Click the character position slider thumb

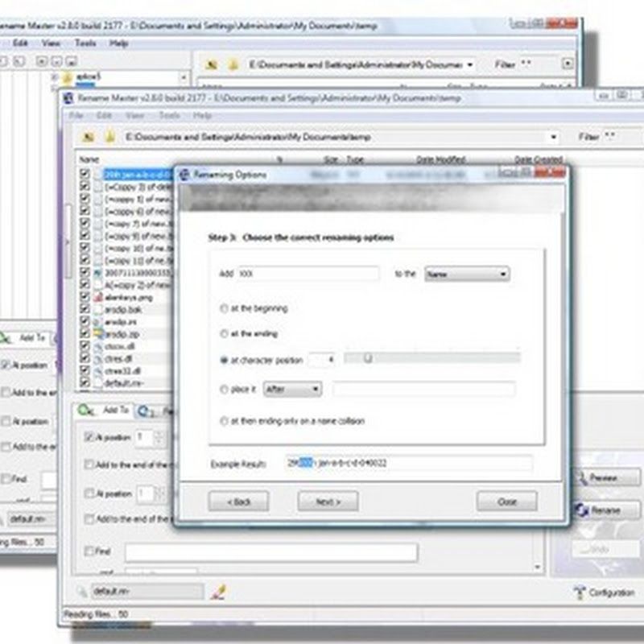(368, 358)
